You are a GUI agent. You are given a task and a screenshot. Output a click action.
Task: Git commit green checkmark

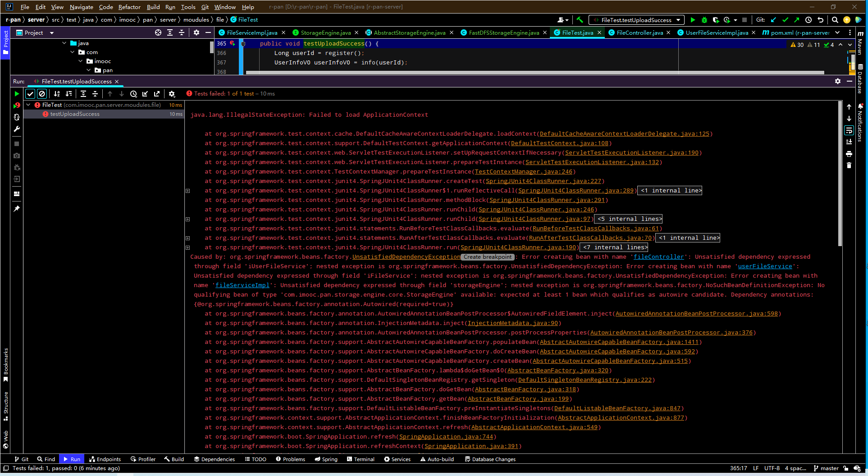785,20
